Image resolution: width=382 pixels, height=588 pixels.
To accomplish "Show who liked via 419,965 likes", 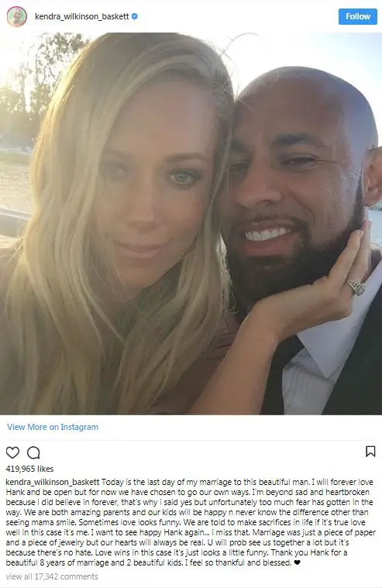I will (29, 469).
